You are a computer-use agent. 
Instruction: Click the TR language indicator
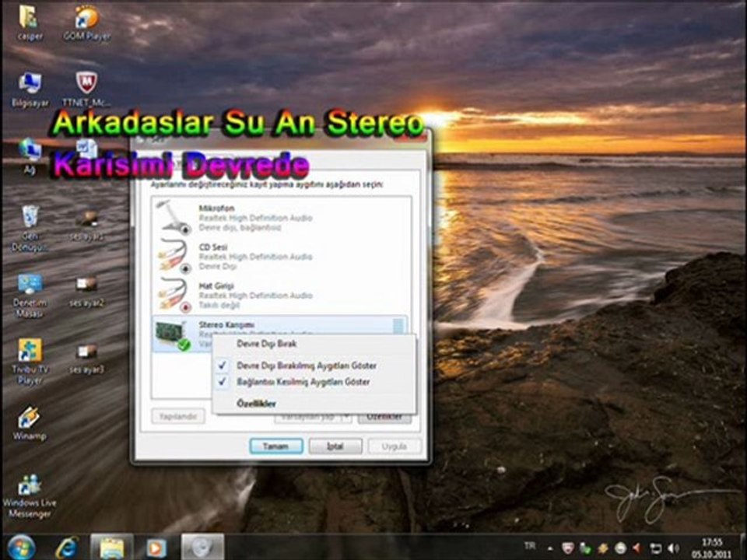click(530, 546)
